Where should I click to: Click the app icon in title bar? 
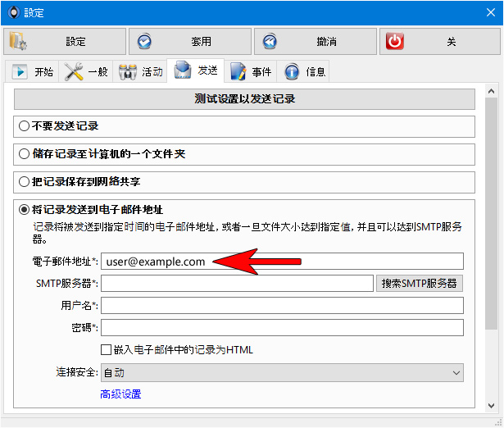pos(13,13)
